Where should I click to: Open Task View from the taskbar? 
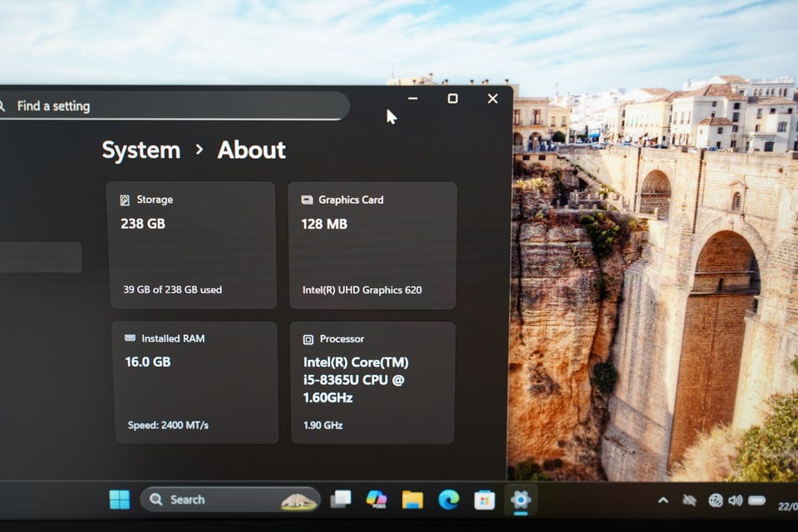pos(341,500)
